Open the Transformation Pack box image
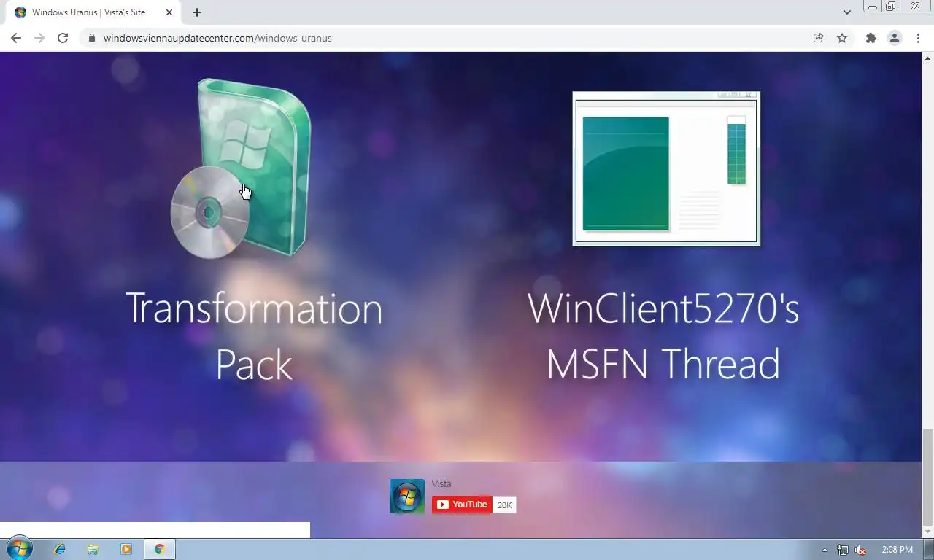The image size is (934, 560). (x=242, y=168)
